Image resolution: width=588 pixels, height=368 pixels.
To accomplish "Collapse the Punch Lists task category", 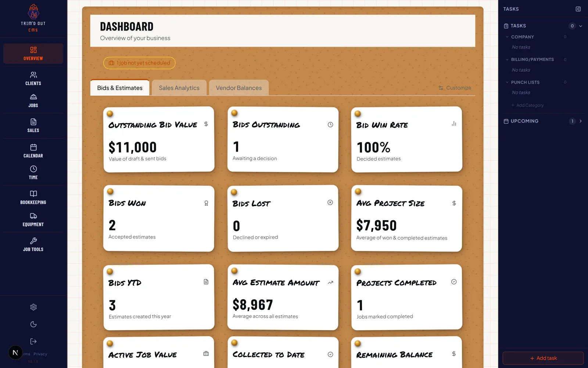I will [507, 82].
